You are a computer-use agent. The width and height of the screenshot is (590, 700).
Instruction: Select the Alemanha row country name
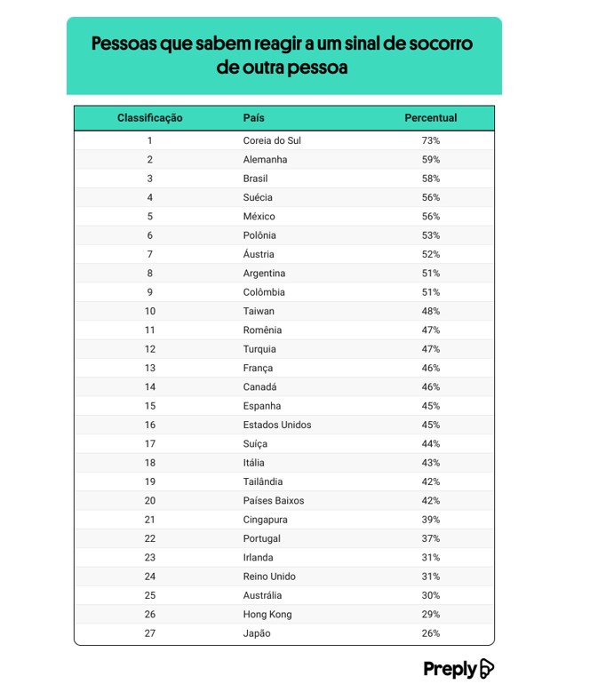pos(265,160)
